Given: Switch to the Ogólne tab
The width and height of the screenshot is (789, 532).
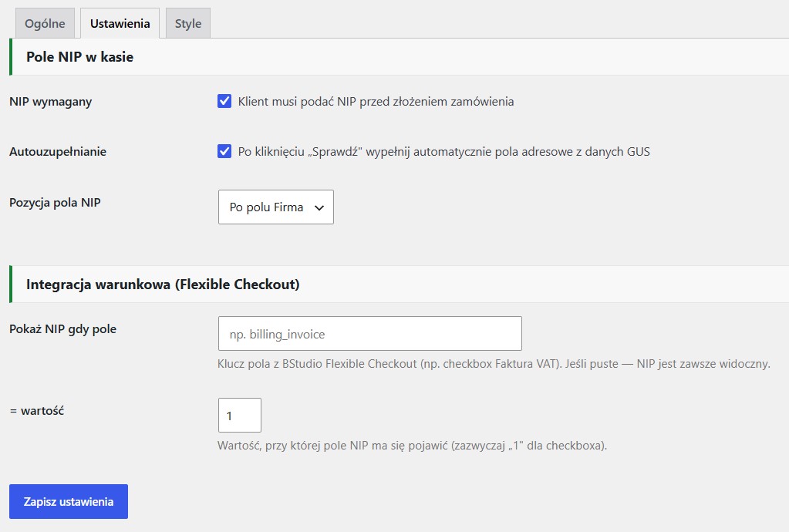Looking at the screenshot, I should click(x=45, y=23).
